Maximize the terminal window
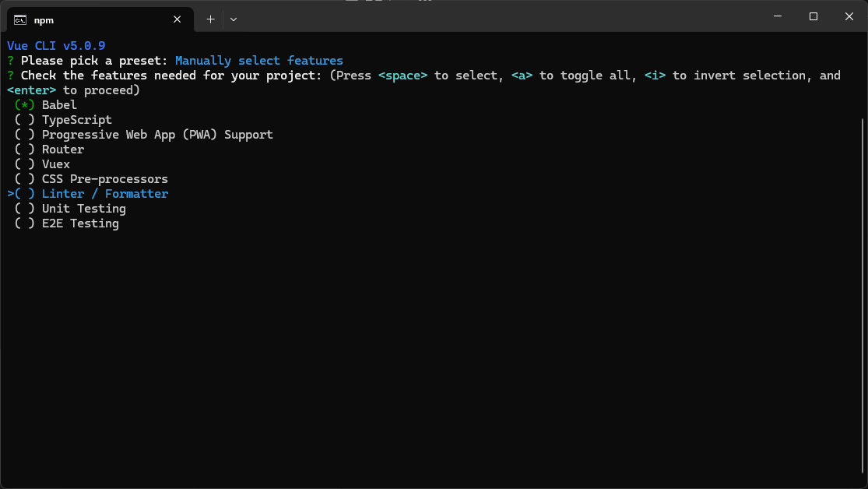This screenshot has height=489, width=868. (x=813, y=16)
